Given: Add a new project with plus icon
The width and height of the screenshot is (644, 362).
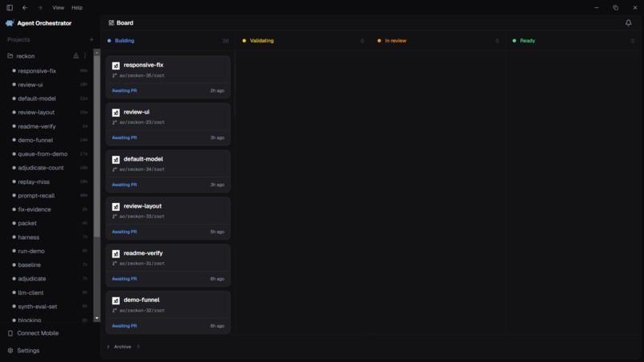Looking at the screenshot, I should (x=91, y=39).
